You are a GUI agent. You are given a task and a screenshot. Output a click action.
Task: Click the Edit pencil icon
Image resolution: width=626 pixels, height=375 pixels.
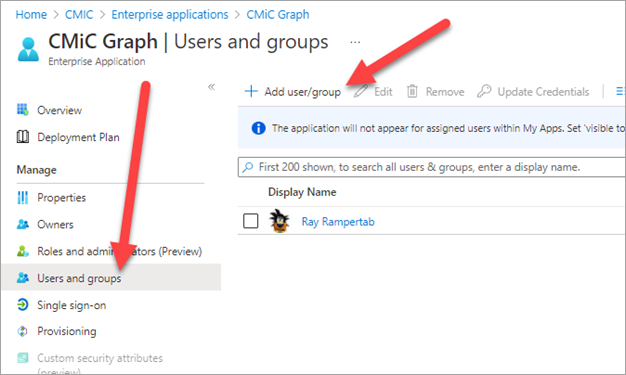361,91
